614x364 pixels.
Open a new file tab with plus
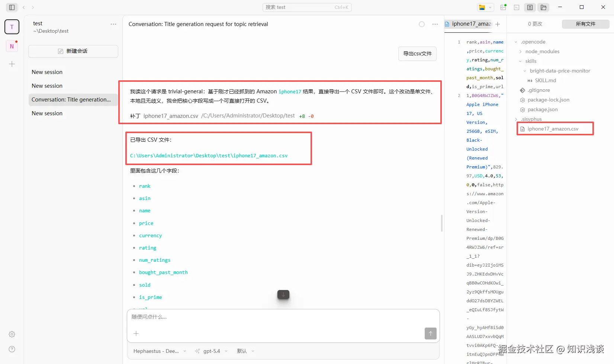pos(498,24)
